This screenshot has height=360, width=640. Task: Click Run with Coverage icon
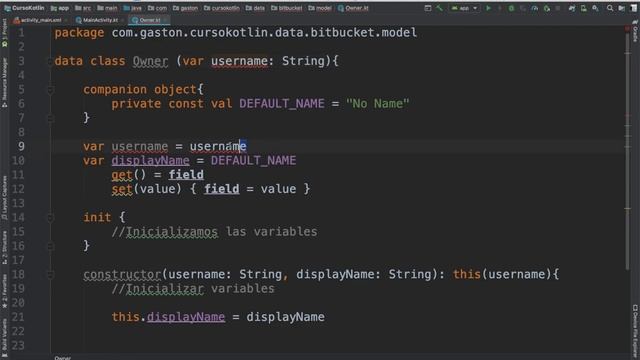[x=523, y=8]
